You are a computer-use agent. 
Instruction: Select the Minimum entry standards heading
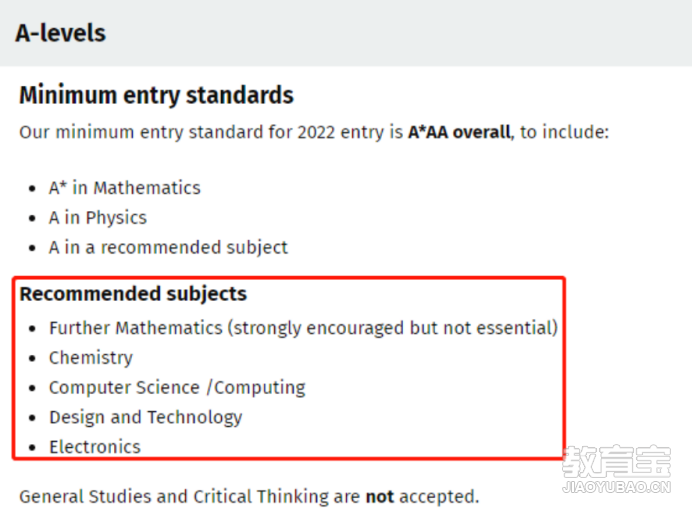(x=156, y=95)
